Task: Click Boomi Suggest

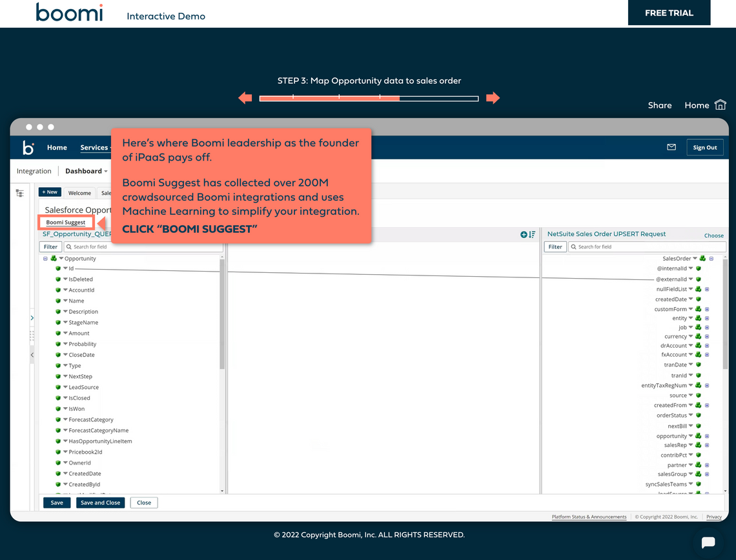Action: [x=66, y=223]
